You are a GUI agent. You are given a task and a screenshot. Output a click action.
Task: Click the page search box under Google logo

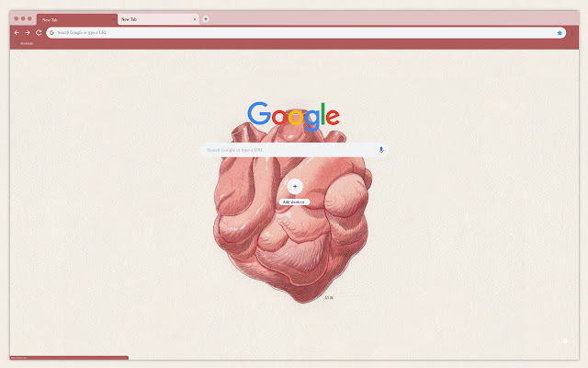[x=294, y=150]
